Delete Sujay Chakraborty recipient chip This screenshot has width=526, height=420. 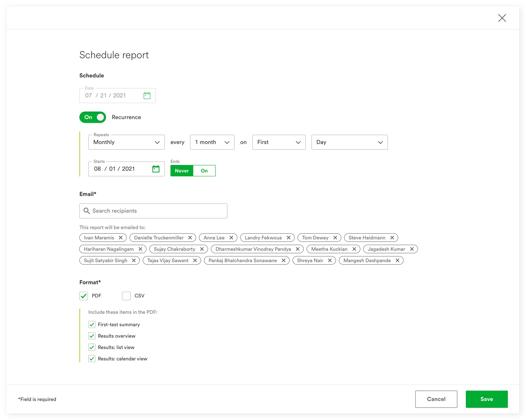(202, 249)
